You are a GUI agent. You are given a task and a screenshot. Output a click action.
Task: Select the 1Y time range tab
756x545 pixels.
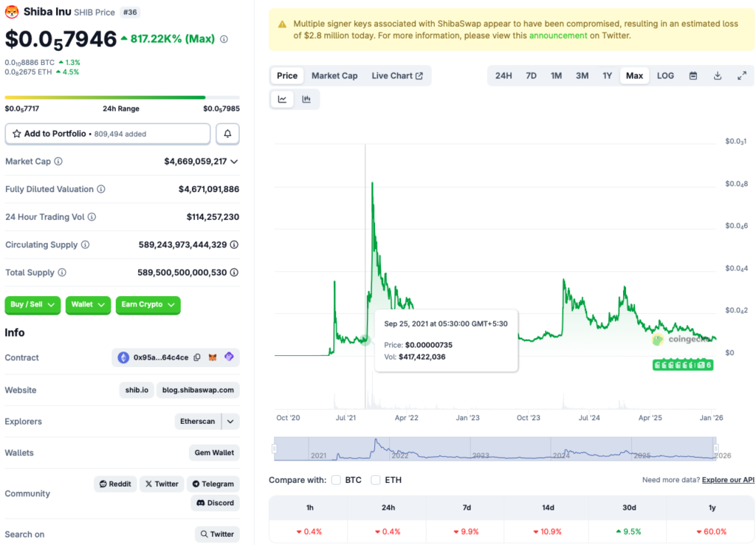608,75
